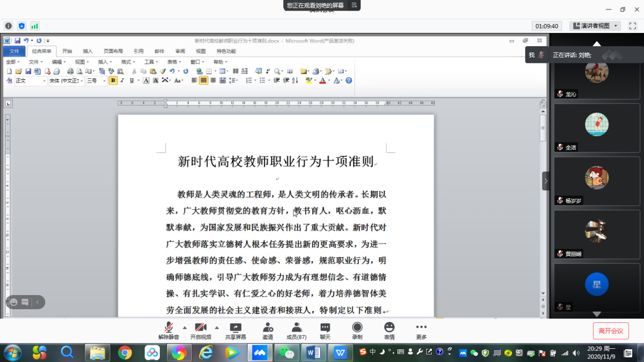
Task: Open the Emoji reactions (表情) picker
Action: [x=389, y=328]
